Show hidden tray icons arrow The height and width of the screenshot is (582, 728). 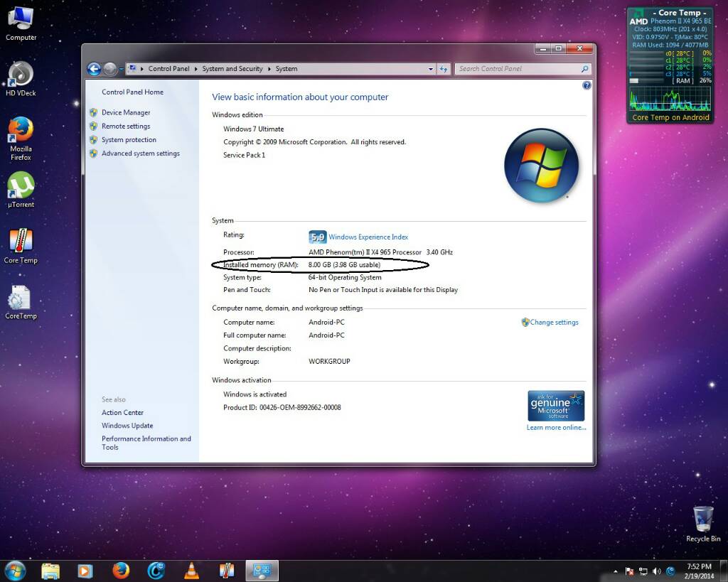pos(616,571)
